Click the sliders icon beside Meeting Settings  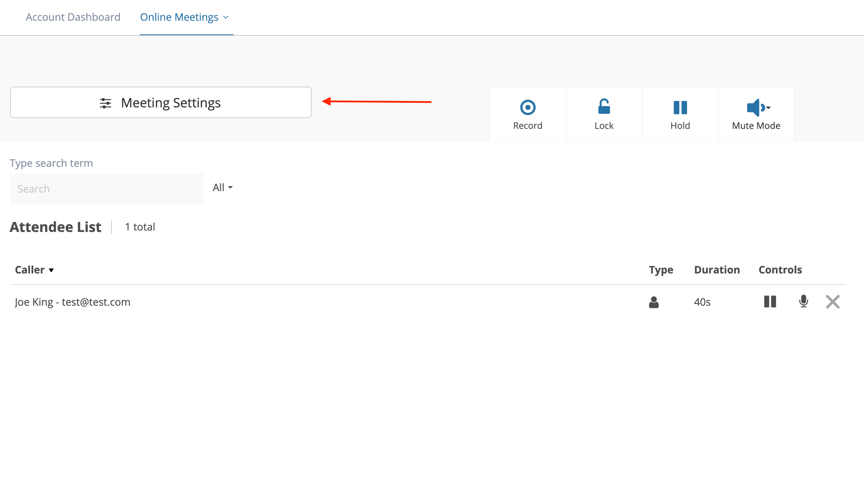click(x=105, y=103)
